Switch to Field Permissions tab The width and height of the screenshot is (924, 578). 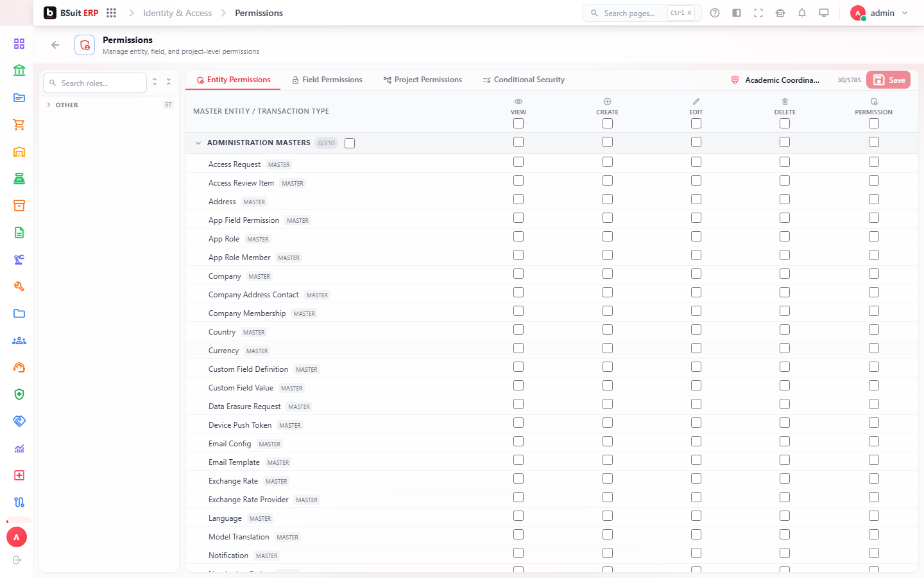(327, 80)
